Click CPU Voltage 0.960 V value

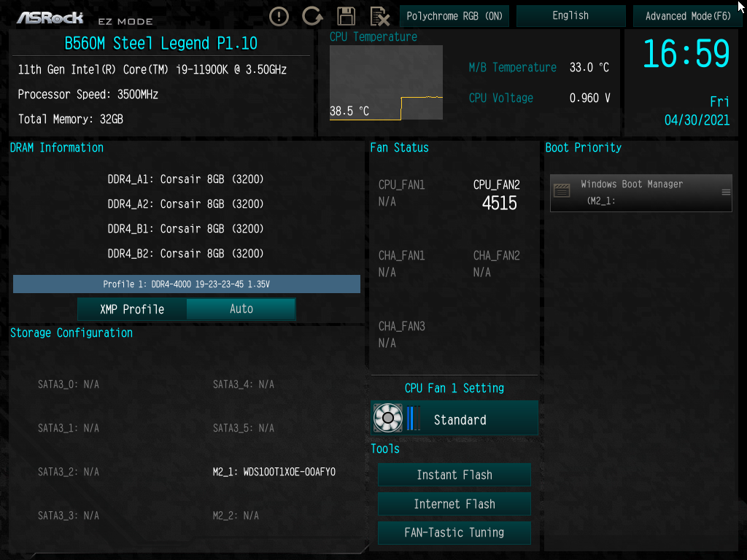coord(589,98)
